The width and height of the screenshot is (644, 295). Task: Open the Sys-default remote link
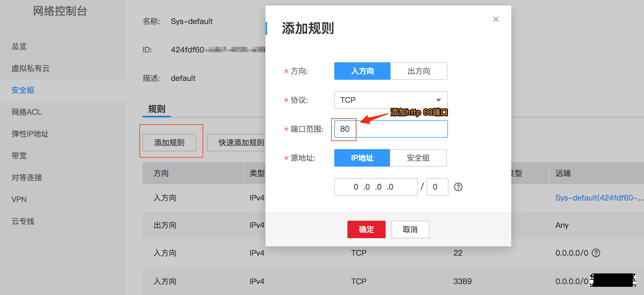pos(598,198)
